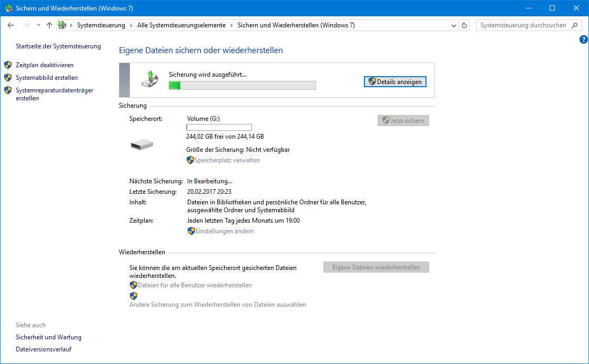Open recent locations dropdown arrow
This screenshot has width=589, height=364.
click(x=38, y=25)
